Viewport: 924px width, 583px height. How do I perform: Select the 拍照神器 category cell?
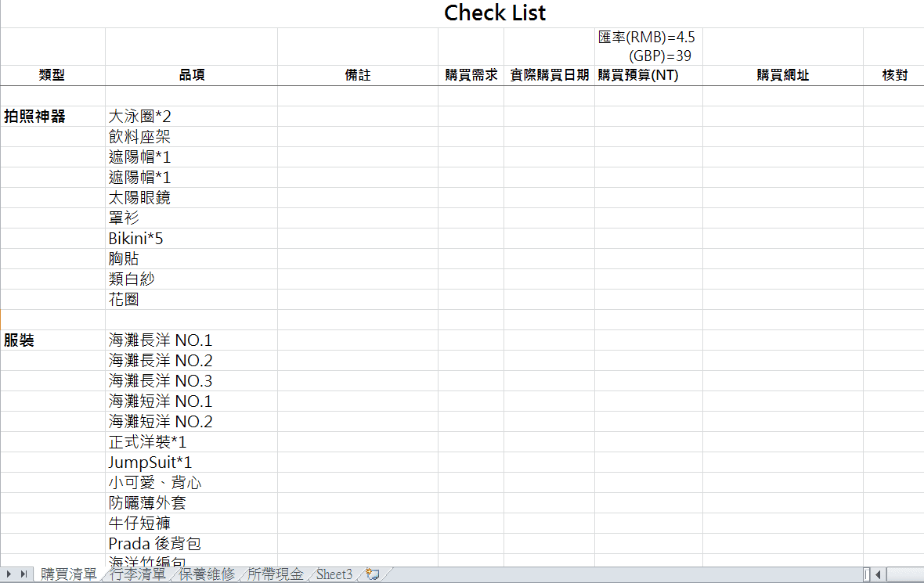click(52, 117)
